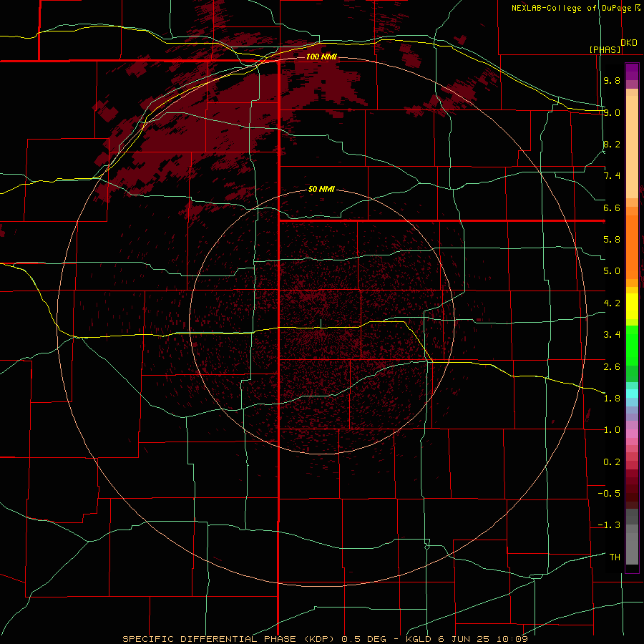This screenshot has width=644, height=644.
Task: Click the 6.6 value on the color scale
Action: 612,208
